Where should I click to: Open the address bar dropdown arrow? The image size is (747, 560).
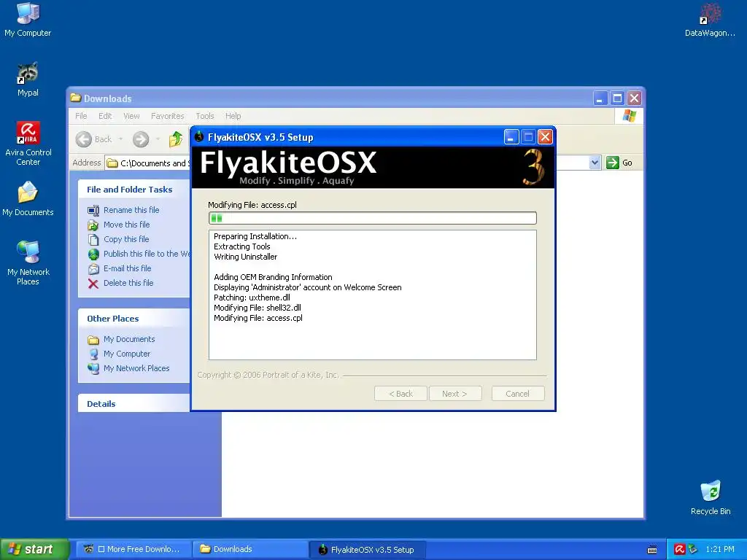[595, 163]
